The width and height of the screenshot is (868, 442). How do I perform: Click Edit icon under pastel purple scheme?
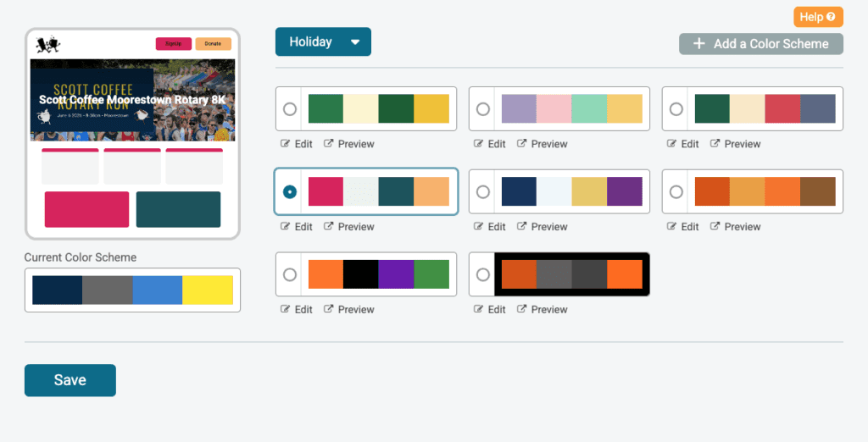[479, 144]
